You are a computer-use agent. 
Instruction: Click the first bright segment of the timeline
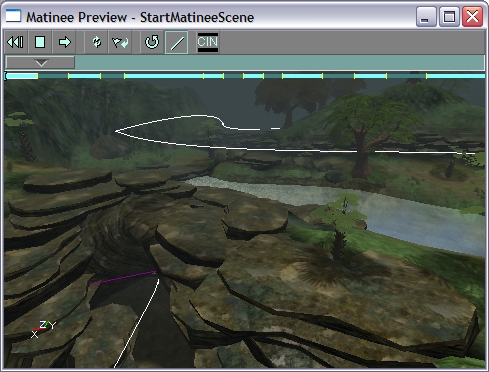(22, 76)
